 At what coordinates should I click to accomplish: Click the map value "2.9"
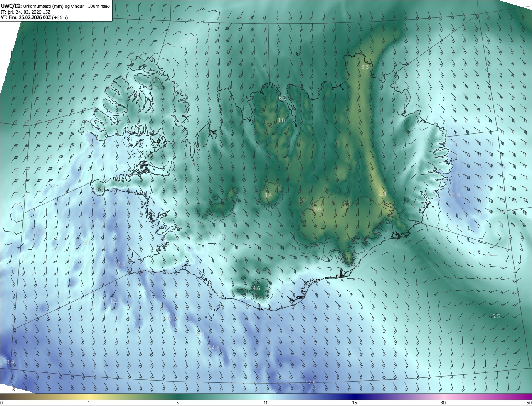(x=317, y=210)
